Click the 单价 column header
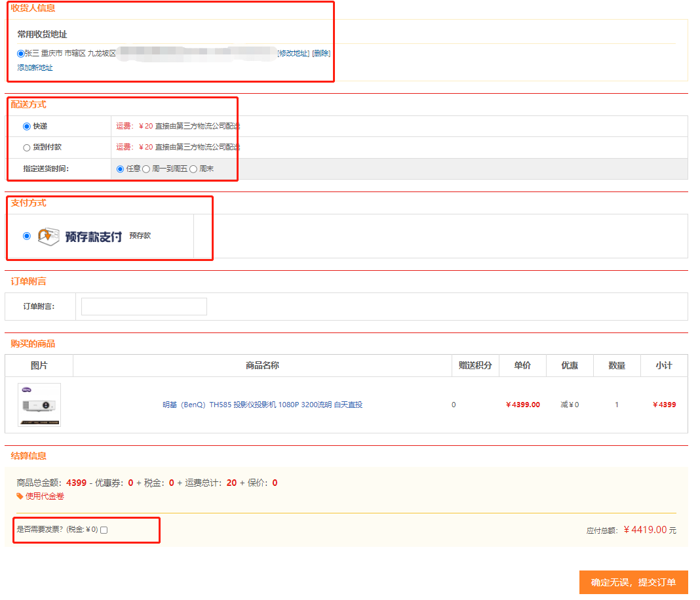The height and width of the screenshot is (600, 700). click(x=522, y=365)
